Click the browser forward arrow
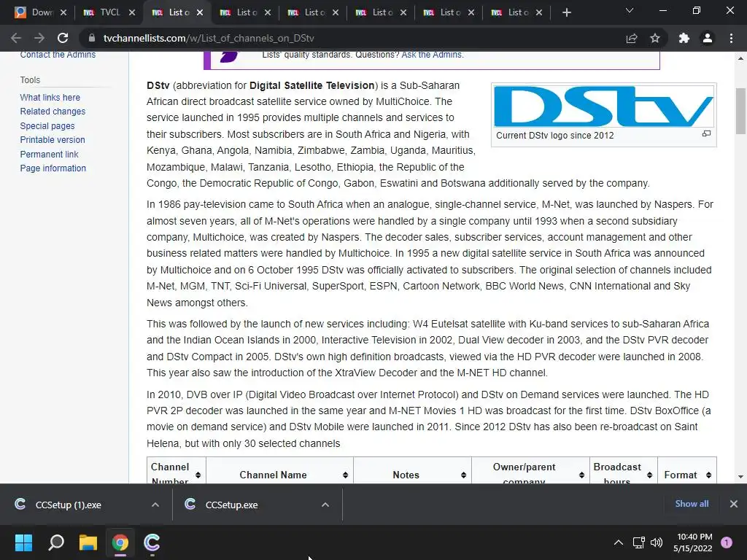 click(39, 38)
